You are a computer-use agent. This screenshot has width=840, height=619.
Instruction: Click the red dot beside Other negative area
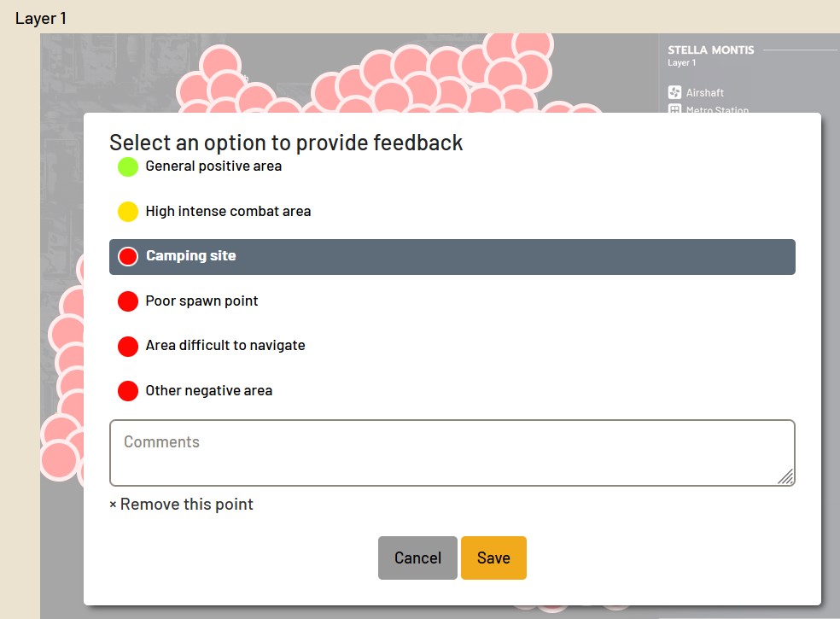[128, 391]
